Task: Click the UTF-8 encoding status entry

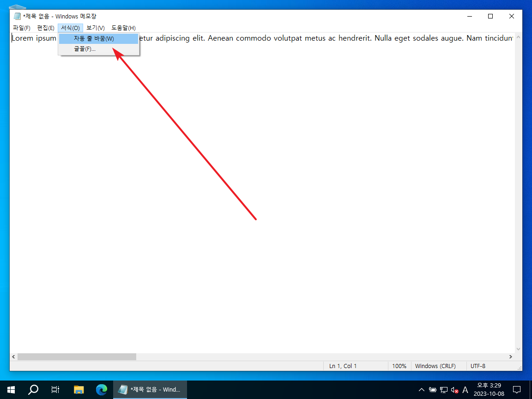Action: (478, 366)
